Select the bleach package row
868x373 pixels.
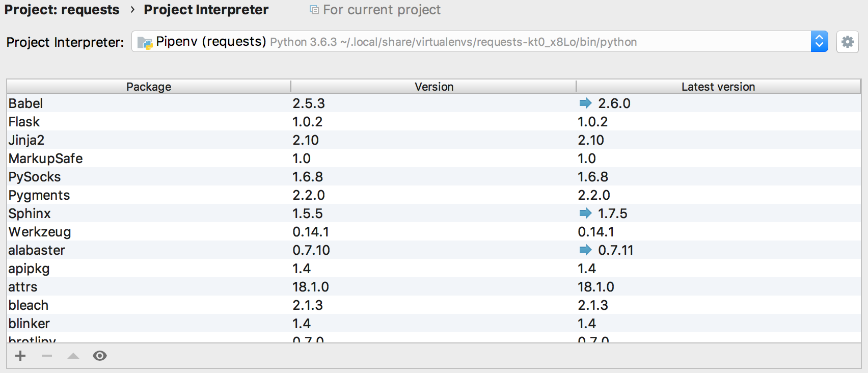pyautogui.click(x=433, y=305)
